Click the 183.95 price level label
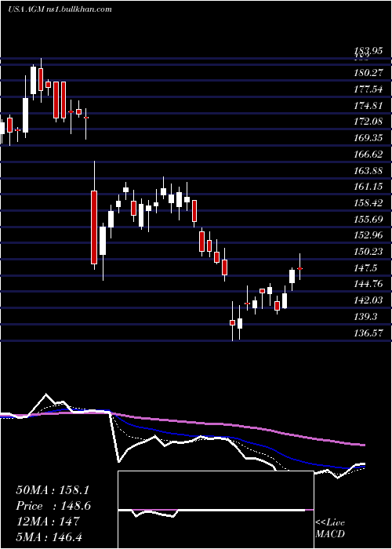 point(368,51)
